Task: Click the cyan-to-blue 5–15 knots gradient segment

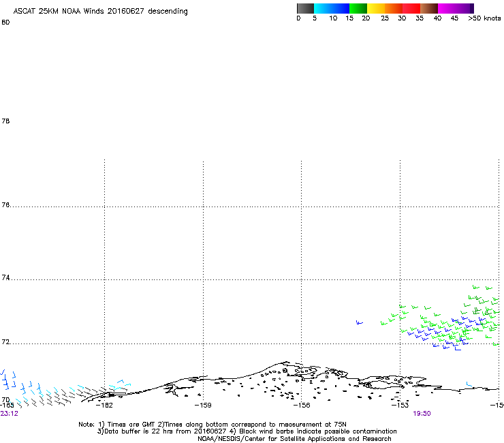Action: (x=332, y=8)
